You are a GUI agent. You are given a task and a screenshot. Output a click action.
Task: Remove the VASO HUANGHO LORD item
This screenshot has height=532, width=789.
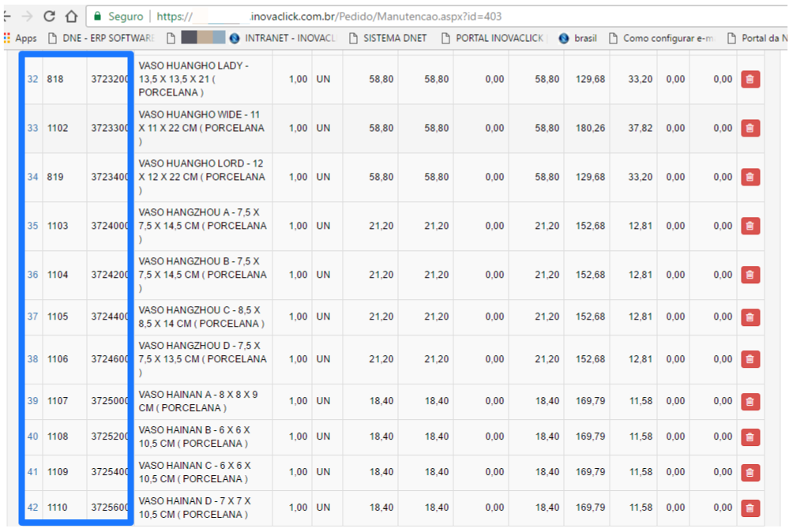750,177
